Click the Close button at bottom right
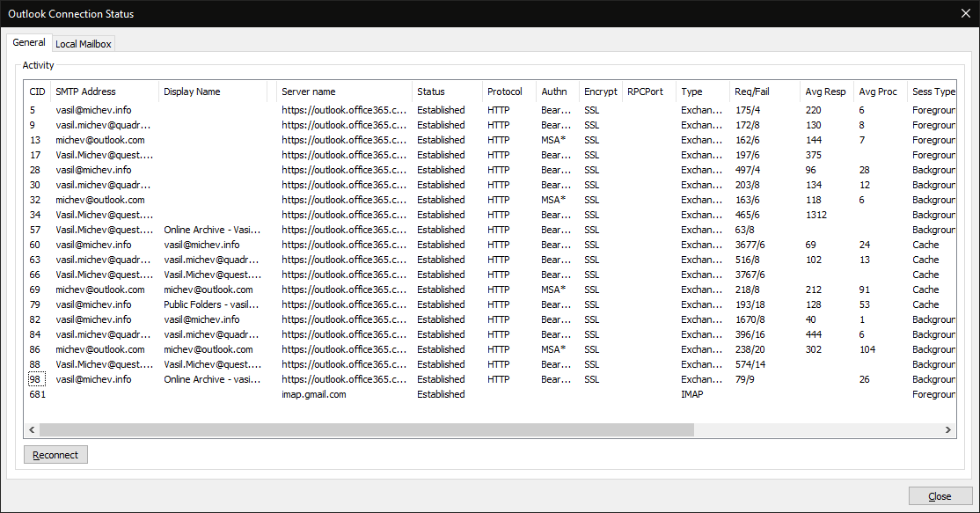The height and width of the screenshot is (513, 980). [940, 496]
